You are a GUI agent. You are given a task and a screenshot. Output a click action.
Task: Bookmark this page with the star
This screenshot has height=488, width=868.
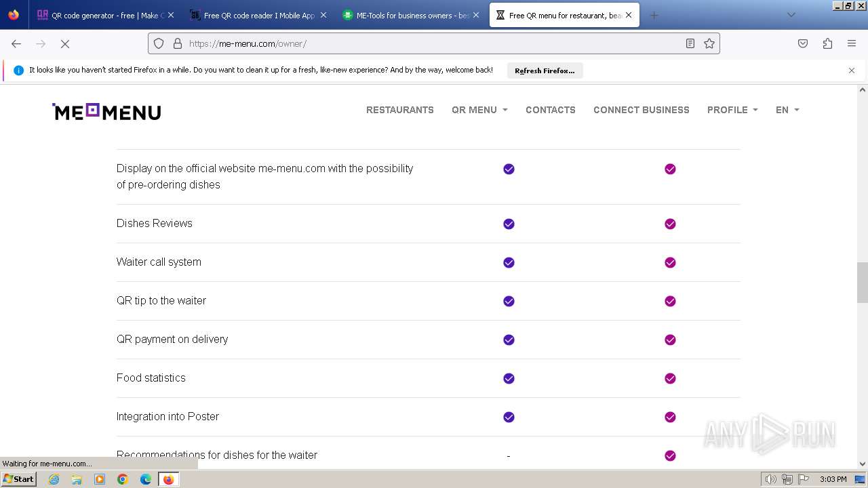[709, 43]
